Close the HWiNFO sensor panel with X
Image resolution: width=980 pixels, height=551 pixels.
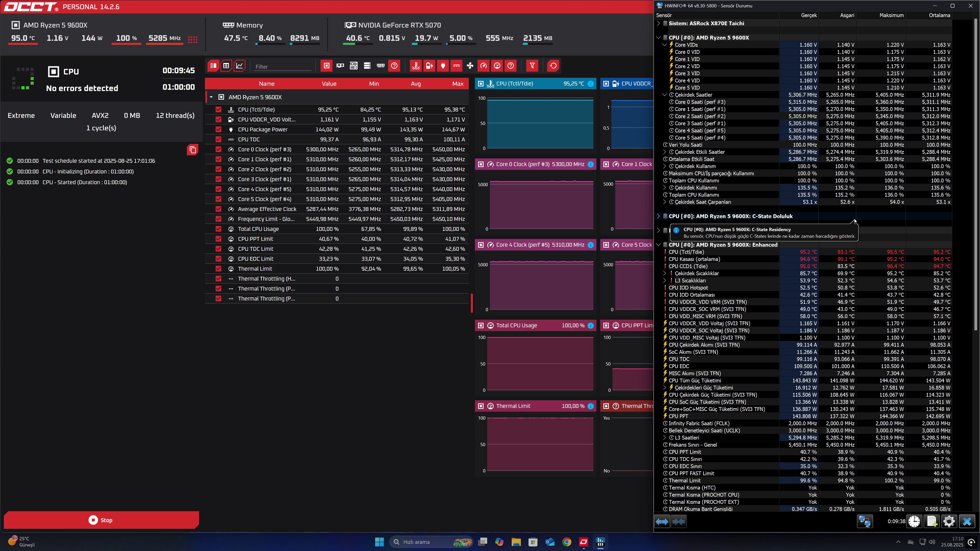click(x=967, y=521)
